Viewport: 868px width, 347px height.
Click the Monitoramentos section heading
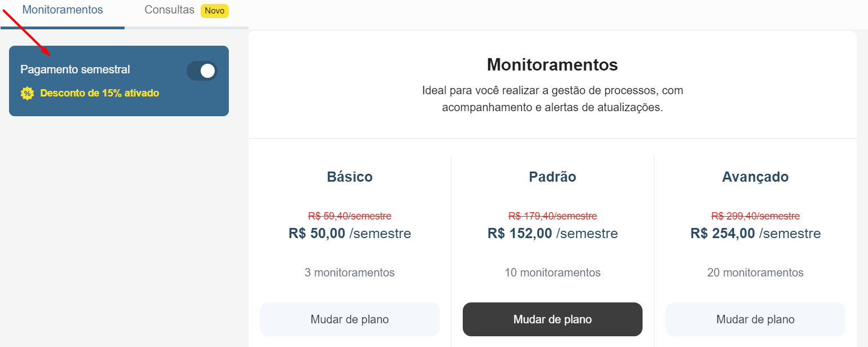(552, 64)
